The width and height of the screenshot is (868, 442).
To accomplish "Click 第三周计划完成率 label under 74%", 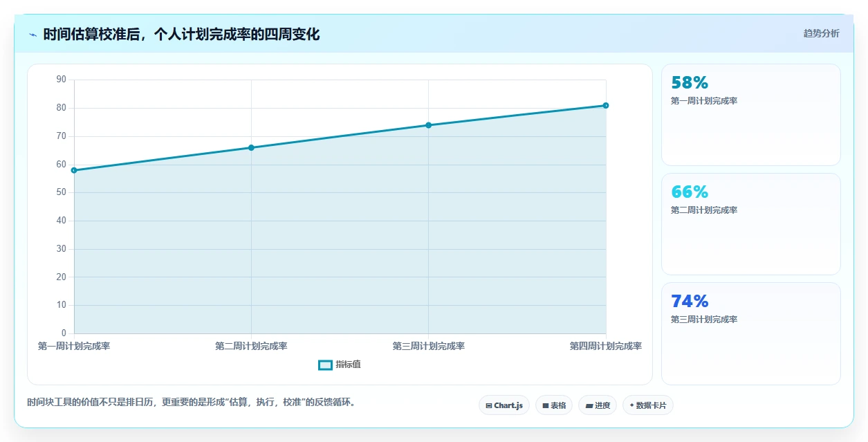I will 704,320.
